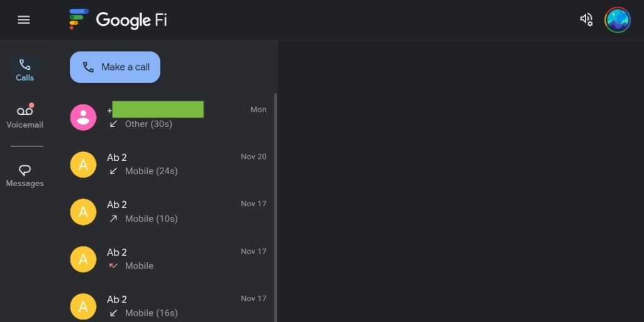Image resolution: width=644 pixels, height=322 pixels.
Task: Click the Ab 2 avatar dated Nov 20
Action: click(83, 164)
